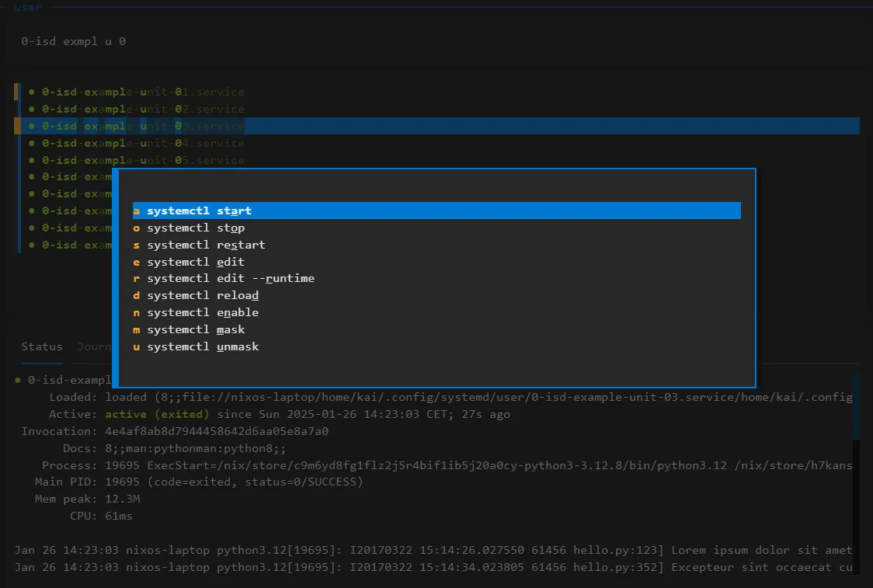Click the Invocation ID 4e4af8ab8d7944458642d6aa05e8a7a0
Viewport: 873px width, 588px height.
tap(217, 432)
